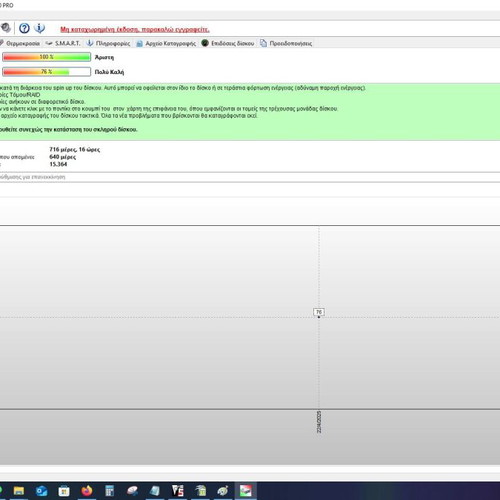Select the Πληροφορίες tab
Viewport: 500px width, 500px height.
pos(109,43)
